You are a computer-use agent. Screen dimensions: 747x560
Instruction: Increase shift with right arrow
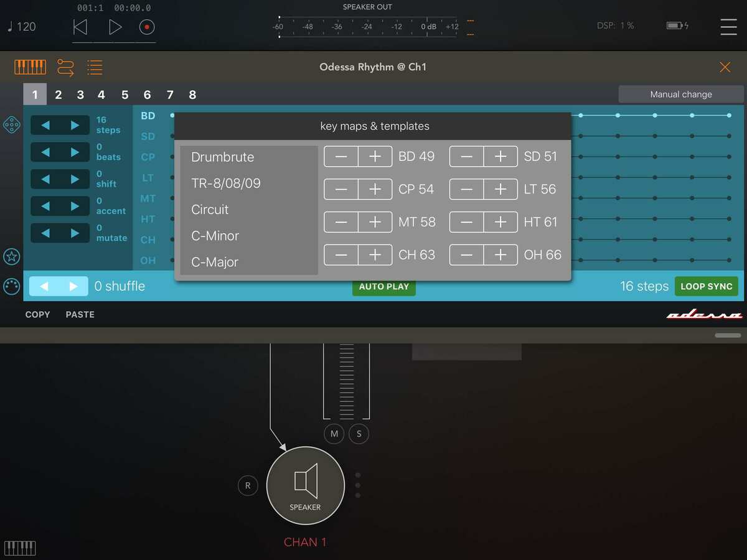tap(75, 179)
